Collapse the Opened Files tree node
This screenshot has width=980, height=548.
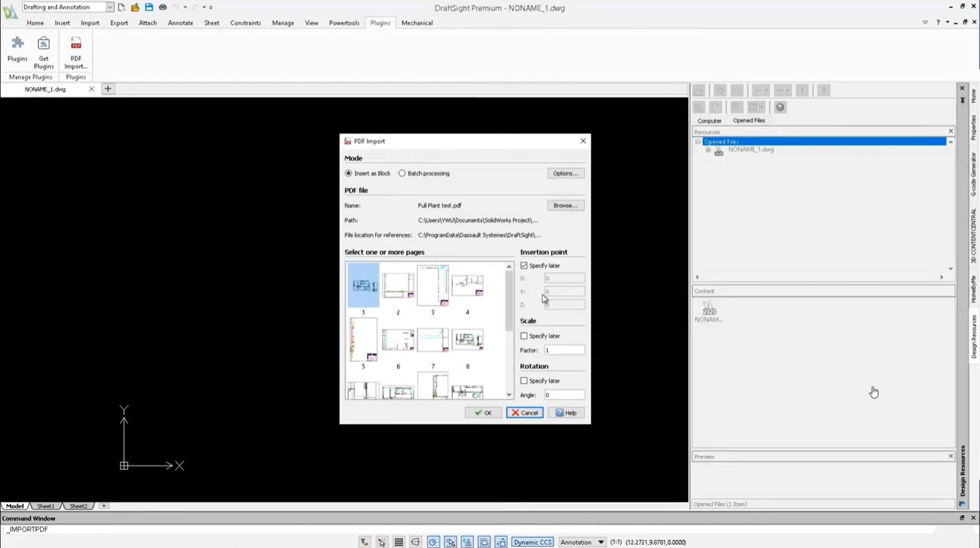pos(698,142)
